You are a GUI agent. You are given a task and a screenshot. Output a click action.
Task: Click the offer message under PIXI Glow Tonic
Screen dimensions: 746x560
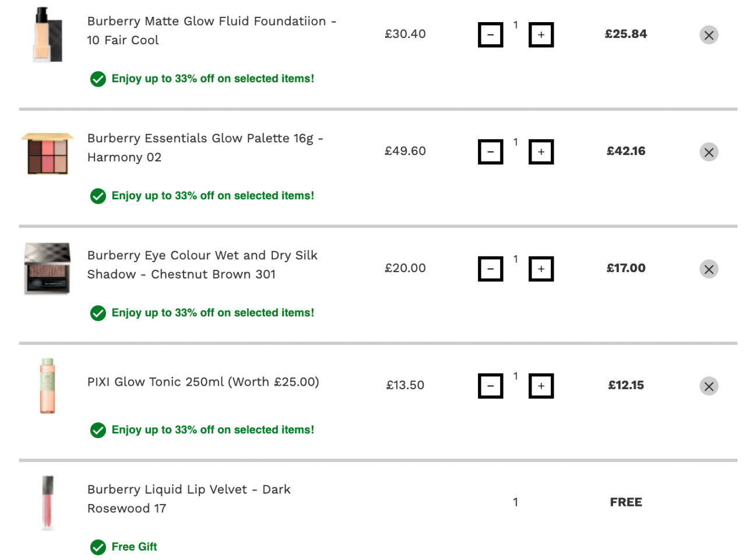[x=213, y=430]
